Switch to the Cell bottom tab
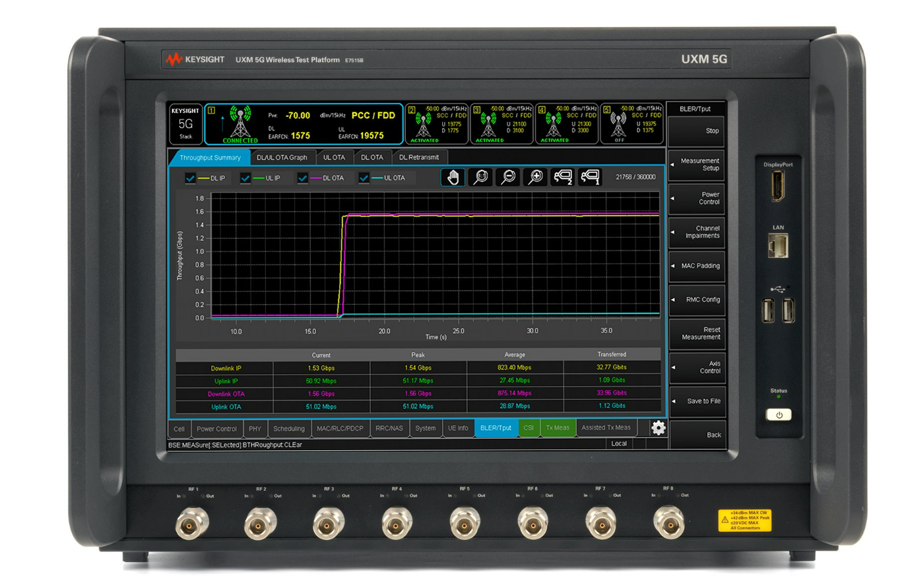The image size is (904, 588). point(179,428)
